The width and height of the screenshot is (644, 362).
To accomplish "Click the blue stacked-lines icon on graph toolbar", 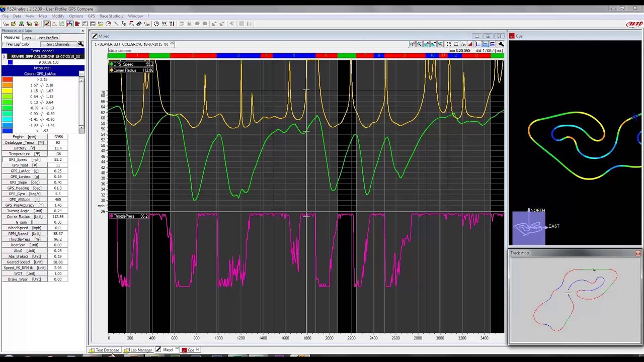I will point(493,44).
